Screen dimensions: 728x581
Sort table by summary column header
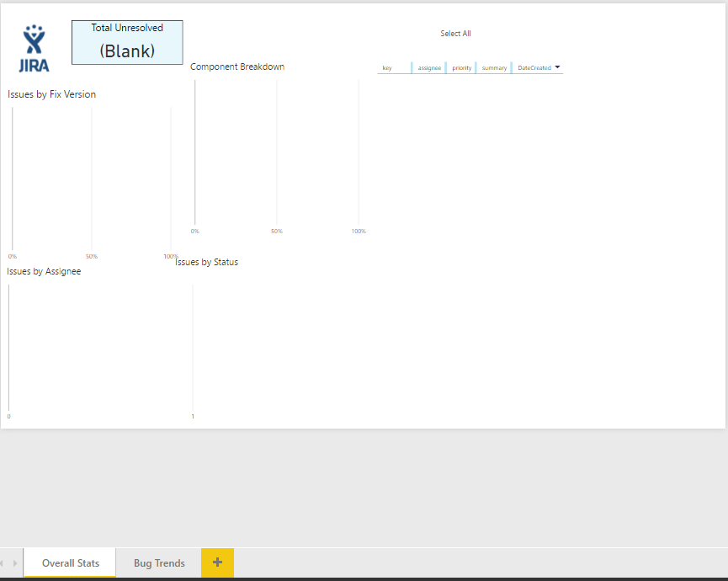tap(494, 68)
